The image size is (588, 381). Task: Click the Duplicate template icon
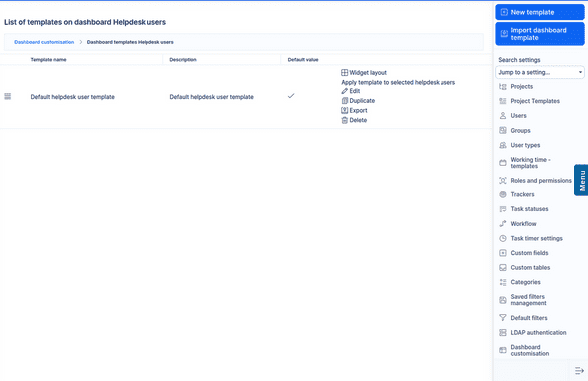[x=344, y=100]
